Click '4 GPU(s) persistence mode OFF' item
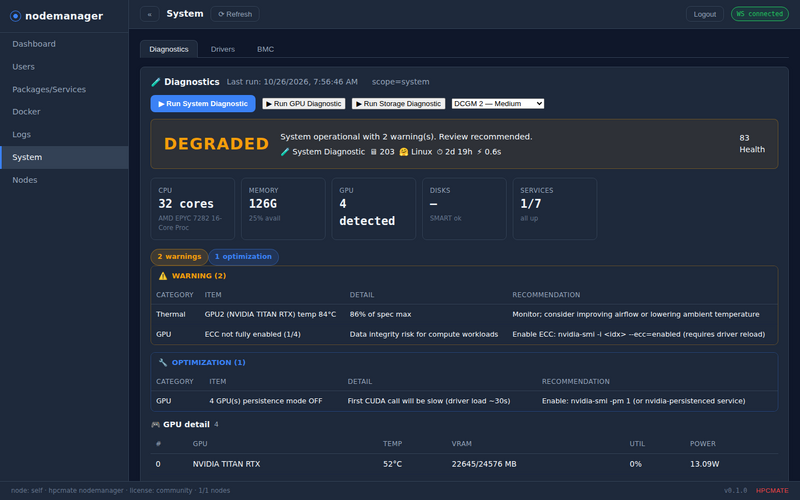The height and width of the screenshot is (500, 800). pyautogui.click(x=266, y=401)
